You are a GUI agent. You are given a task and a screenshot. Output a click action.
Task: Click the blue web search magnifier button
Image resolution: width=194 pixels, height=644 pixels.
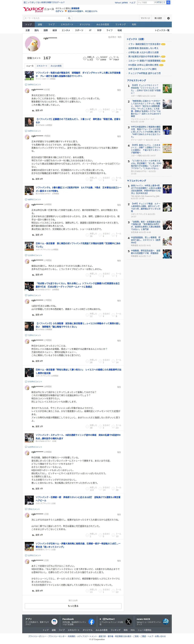[x=168, y=3]
